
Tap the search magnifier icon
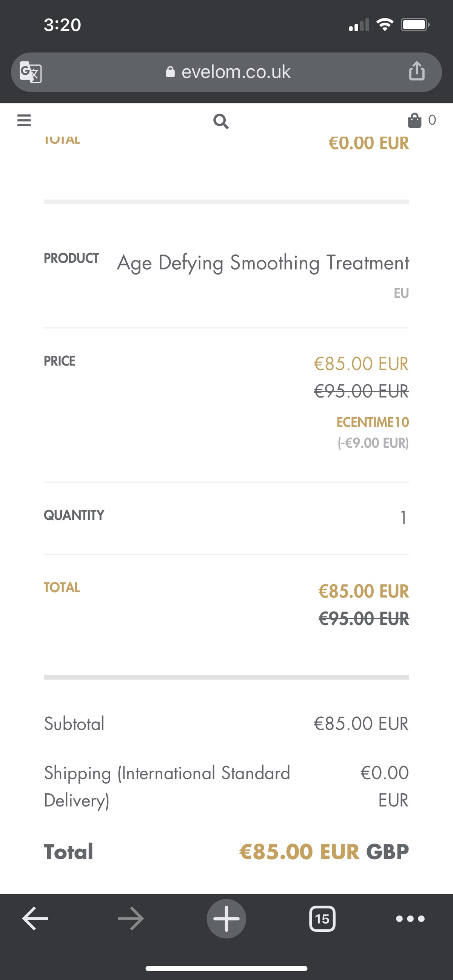[x=221, y=121]
